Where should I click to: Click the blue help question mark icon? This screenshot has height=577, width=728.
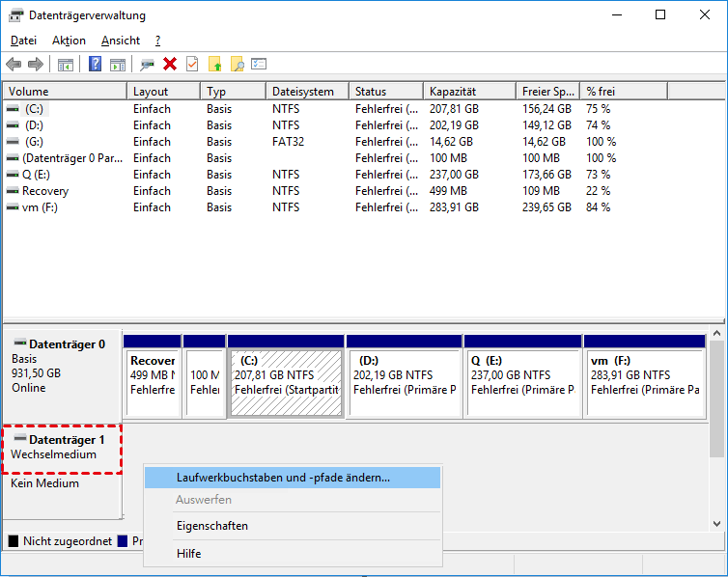click(96, 64)
